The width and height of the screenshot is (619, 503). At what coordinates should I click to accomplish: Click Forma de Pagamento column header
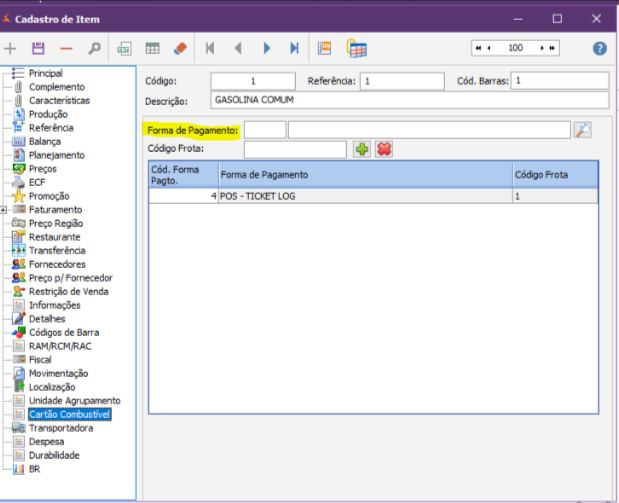coord(366,175)
